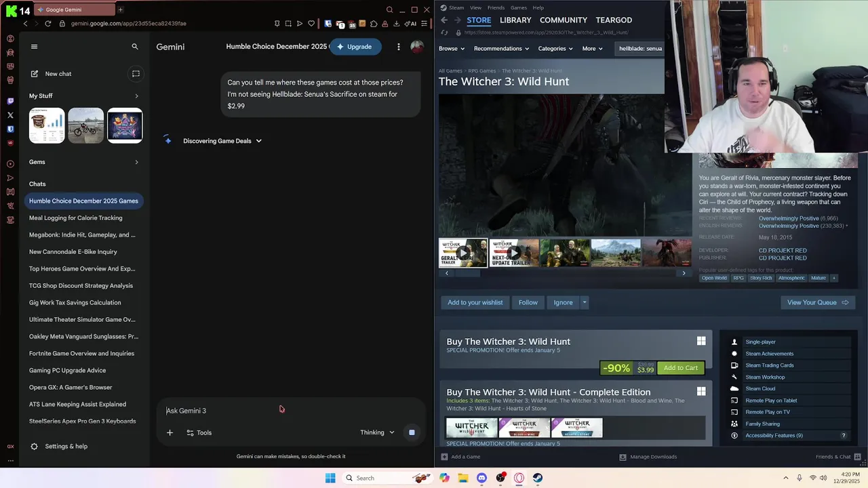Open the View menu in Steam client
The width and height of the screenshot is (868, 488).
point(475,7)
